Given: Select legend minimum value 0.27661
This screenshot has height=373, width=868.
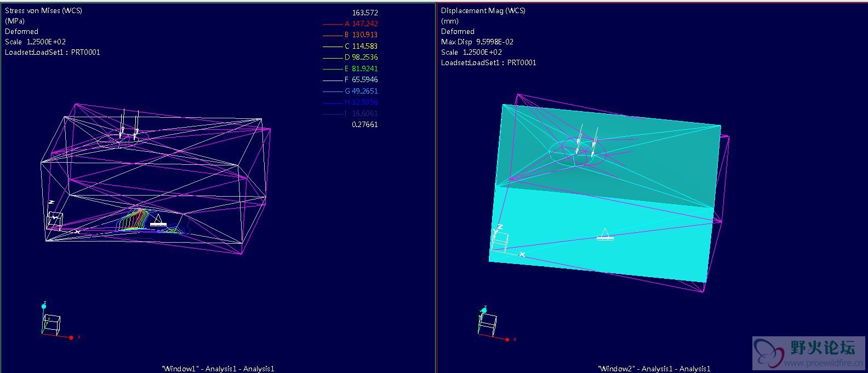Looking at the screenshot, I should [365, 125].
